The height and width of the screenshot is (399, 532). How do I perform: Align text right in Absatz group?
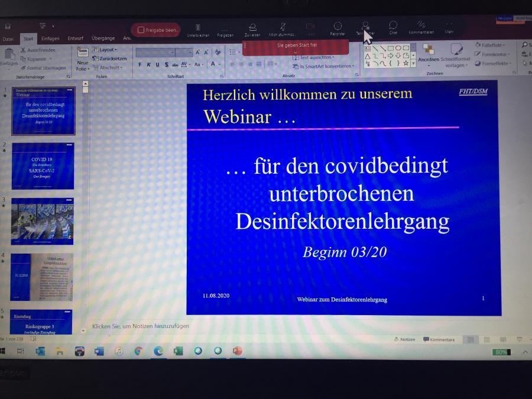(x=250, y=64)
